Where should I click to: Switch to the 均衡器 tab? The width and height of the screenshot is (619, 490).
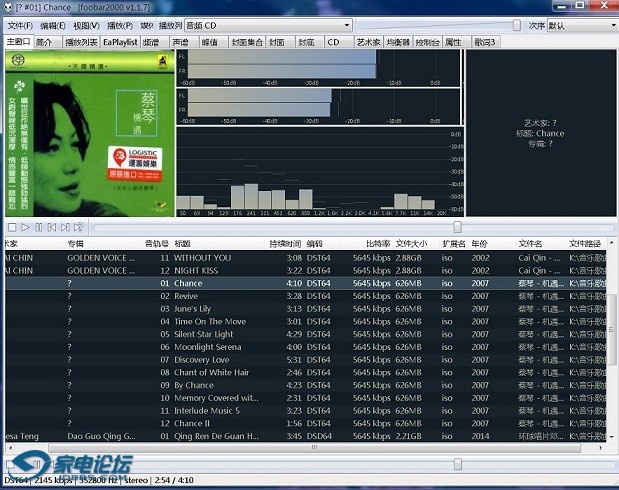coord(399,42)
